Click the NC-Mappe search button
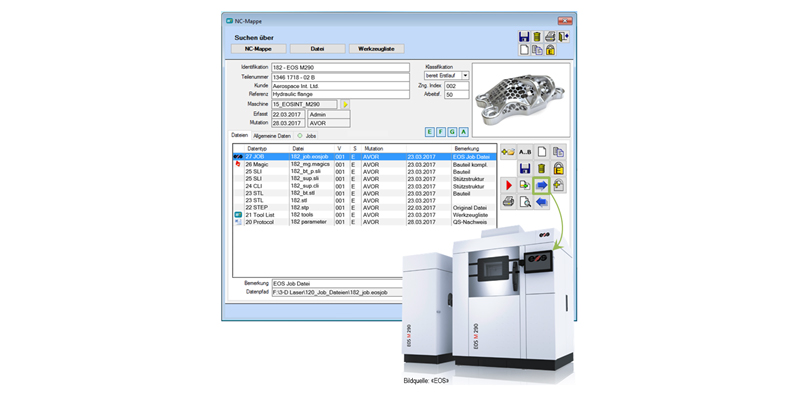The height and width of the screenshot is (400, 800). pyautogui.click(x=259, y=49)
